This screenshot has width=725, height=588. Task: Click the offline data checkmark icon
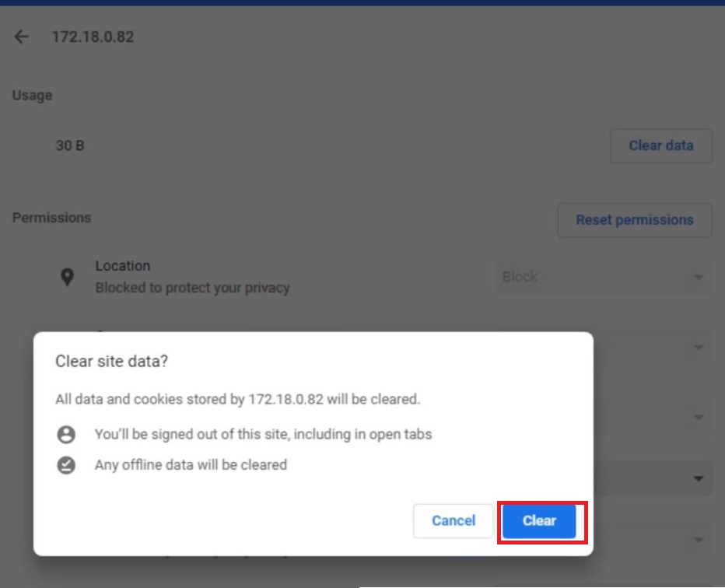[x=66, y=465]
